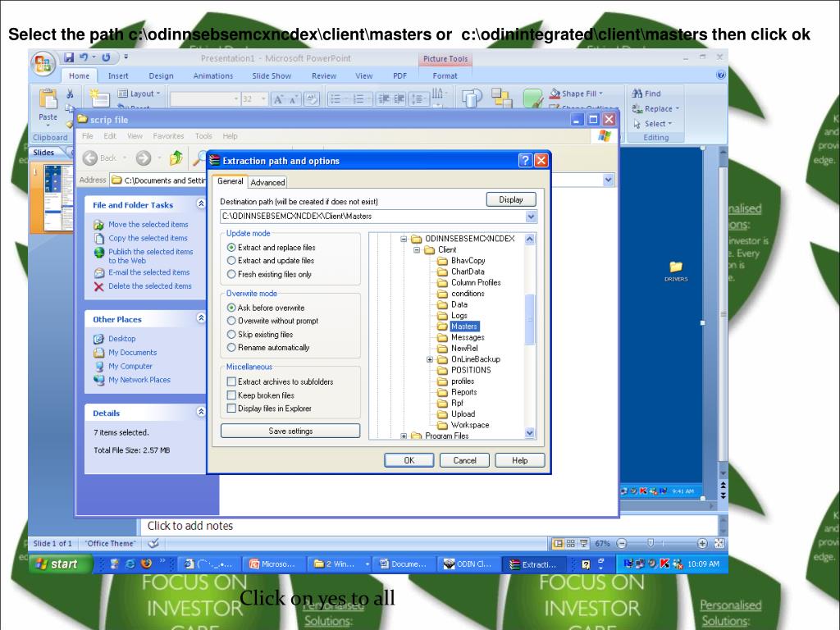Open the My Computer icon in Other Places
The width and height of the screenshot is (840, 630).
(x=99, y=367)
